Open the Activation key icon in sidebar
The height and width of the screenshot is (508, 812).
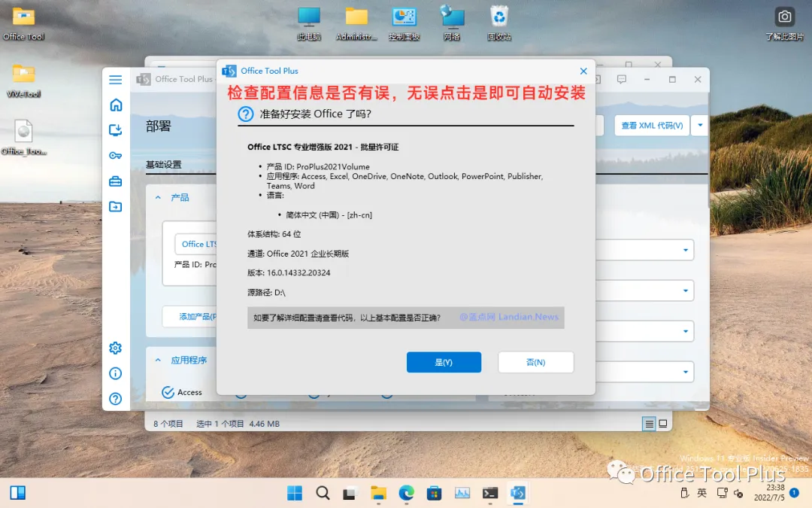point(116,156)
